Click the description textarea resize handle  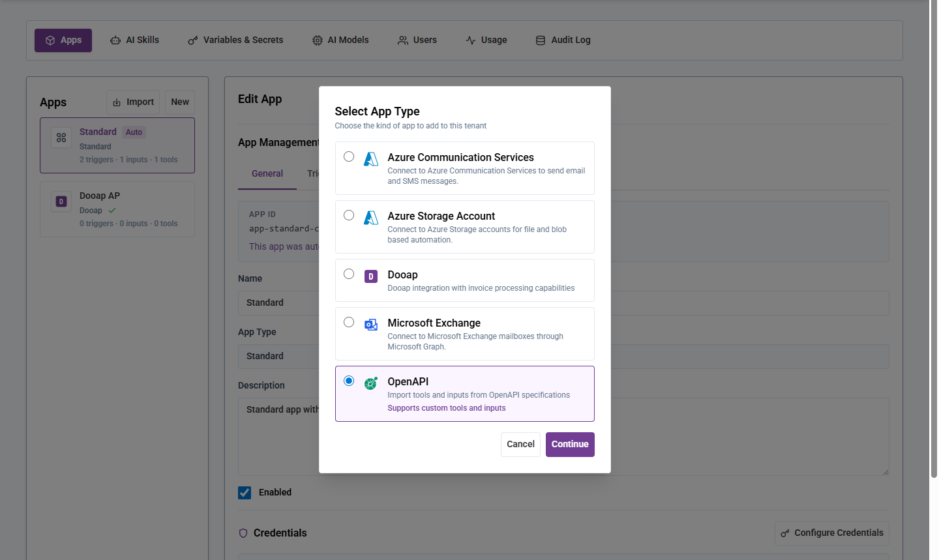tap(885, 471)
